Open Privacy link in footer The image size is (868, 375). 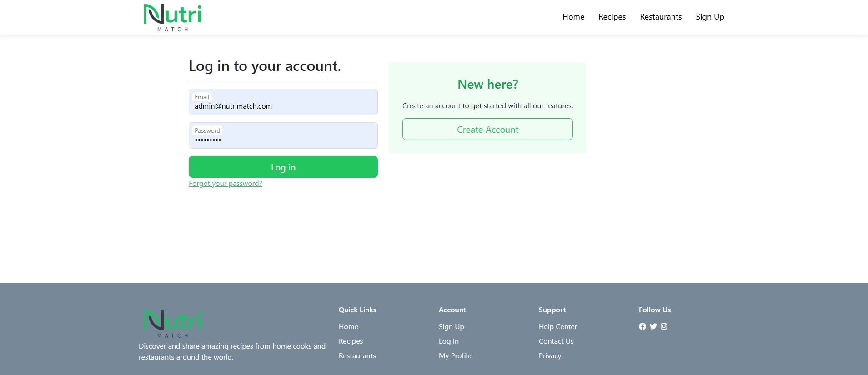tap(550, 355)
